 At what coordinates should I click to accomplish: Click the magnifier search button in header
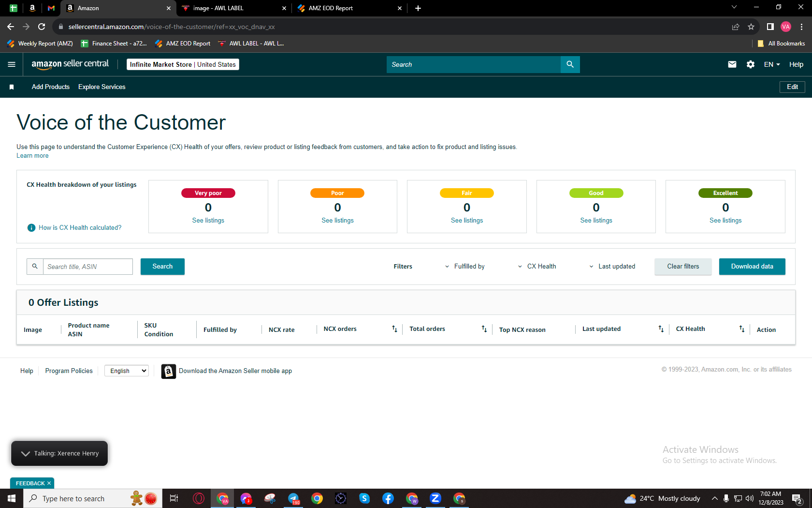tap(570, 64)
